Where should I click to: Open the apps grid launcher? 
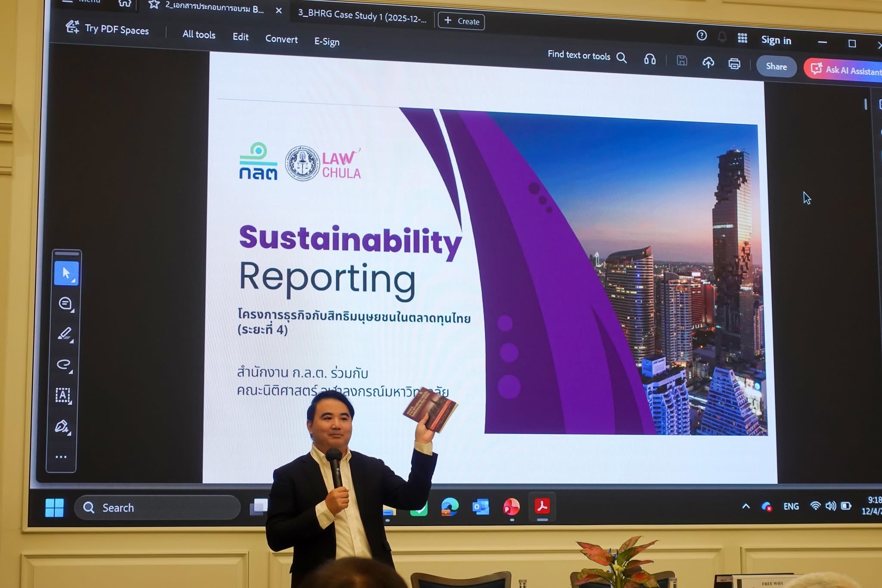point(742,38)
